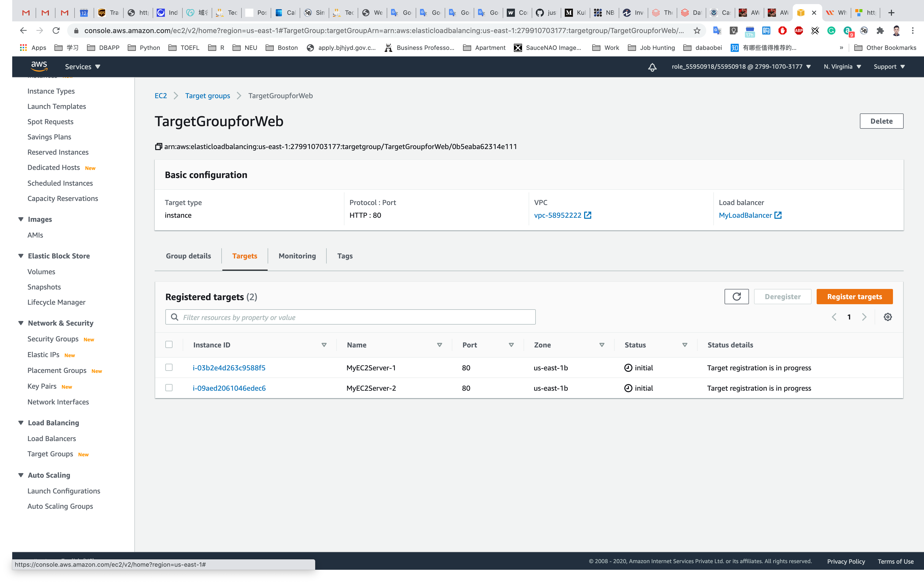
Task: Click next page arrow in targets pagination
Action: (864, 317)
